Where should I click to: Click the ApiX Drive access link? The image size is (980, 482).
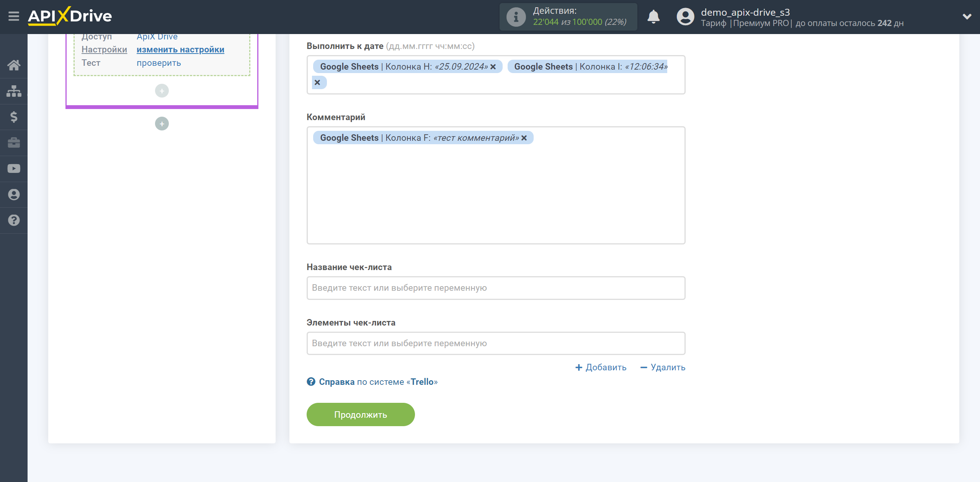coord(157,37)
